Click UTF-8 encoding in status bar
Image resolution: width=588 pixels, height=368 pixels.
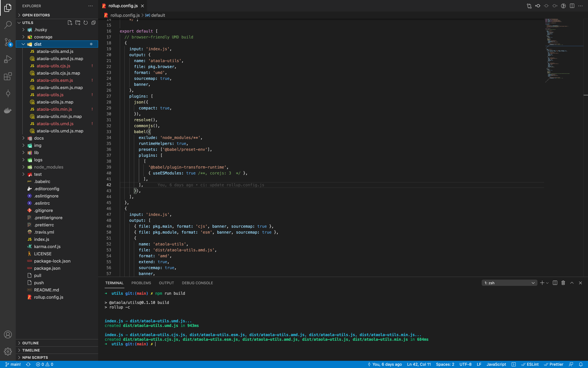click(465, 364)
